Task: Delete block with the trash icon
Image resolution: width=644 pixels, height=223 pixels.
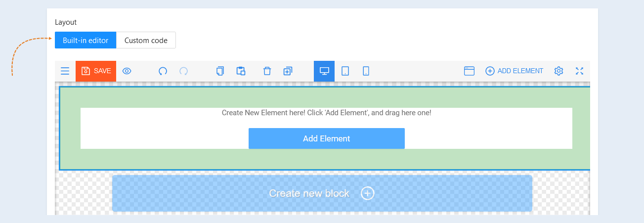Action: pyautogui.click(x=267, y=71)
